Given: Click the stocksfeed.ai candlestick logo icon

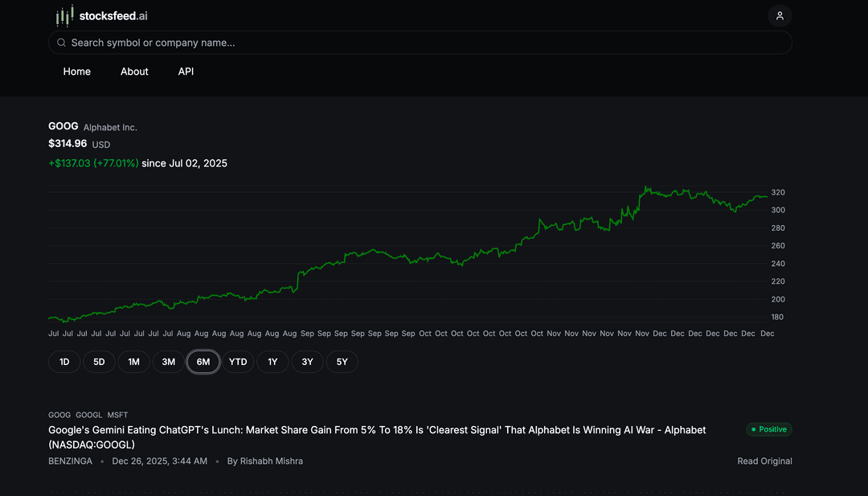Looking at the screenshot, I should tap(62, 14).
